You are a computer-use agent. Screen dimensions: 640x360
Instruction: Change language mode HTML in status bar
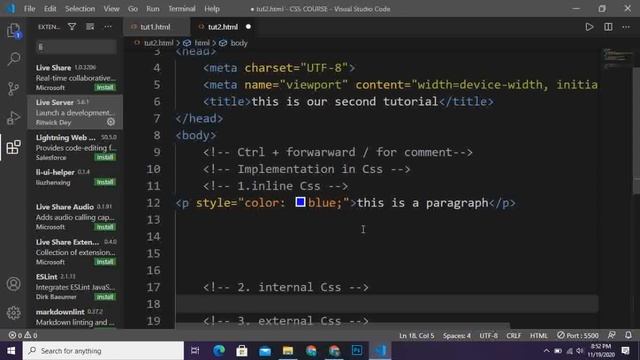[538, 336]
